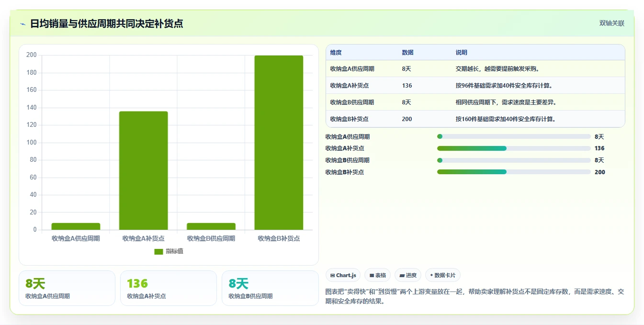
Task: Click the note 交期越长，越需要提前触发采购。
Action: pos(498,69)
